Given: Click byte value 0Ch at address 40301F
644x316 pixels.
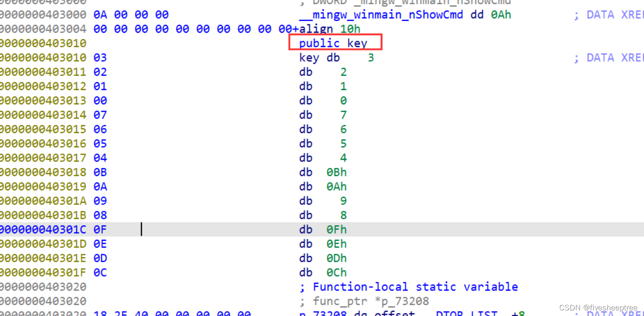Looking at the screenshot, I should tap(336, 272).
